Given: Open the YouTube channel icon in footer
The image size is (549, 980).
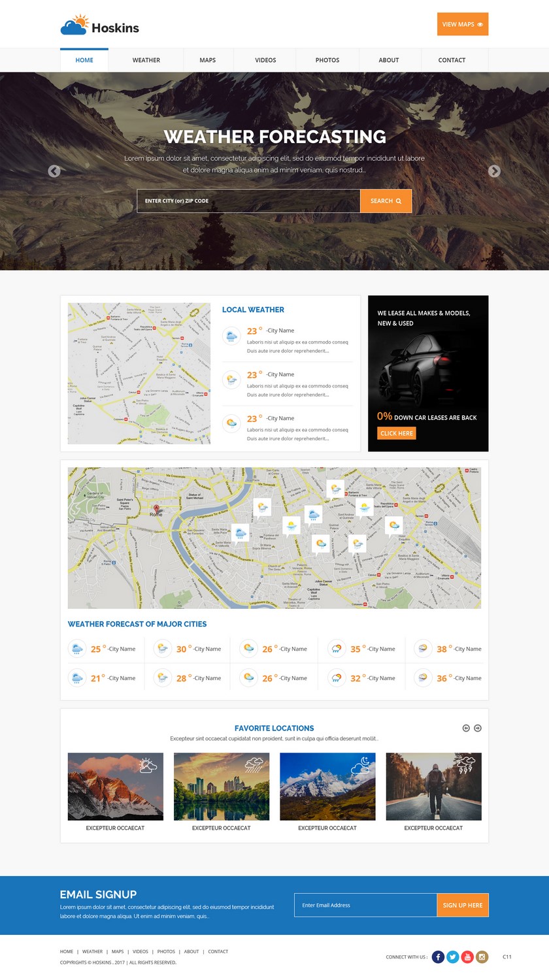Looking at the screenshot, I should pos(467,956).
